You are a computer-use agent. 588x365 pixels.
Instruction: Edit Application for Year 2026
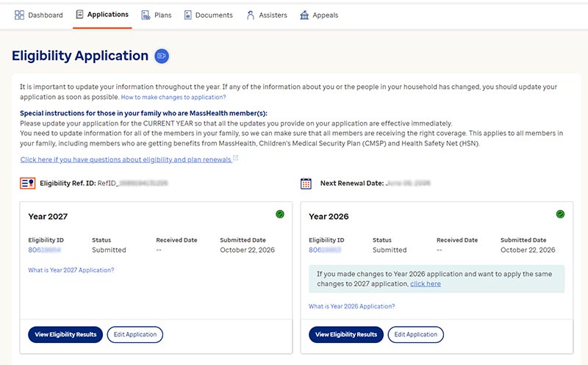tap(415, 334)
